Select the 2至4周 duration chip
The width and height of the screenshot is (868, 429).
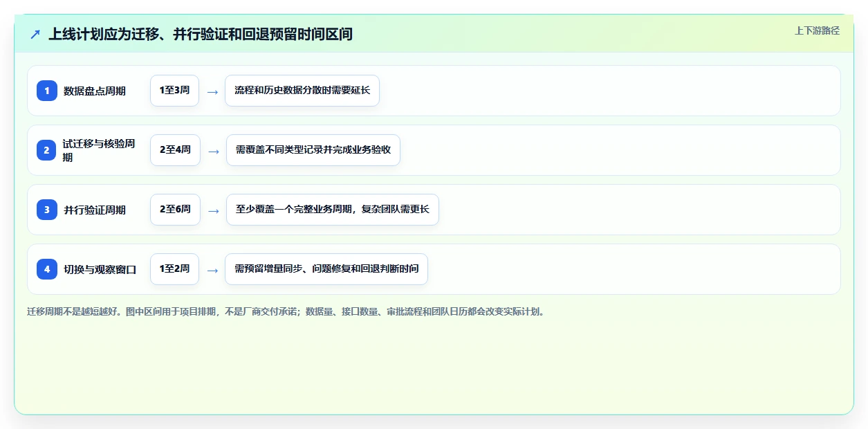175,150
